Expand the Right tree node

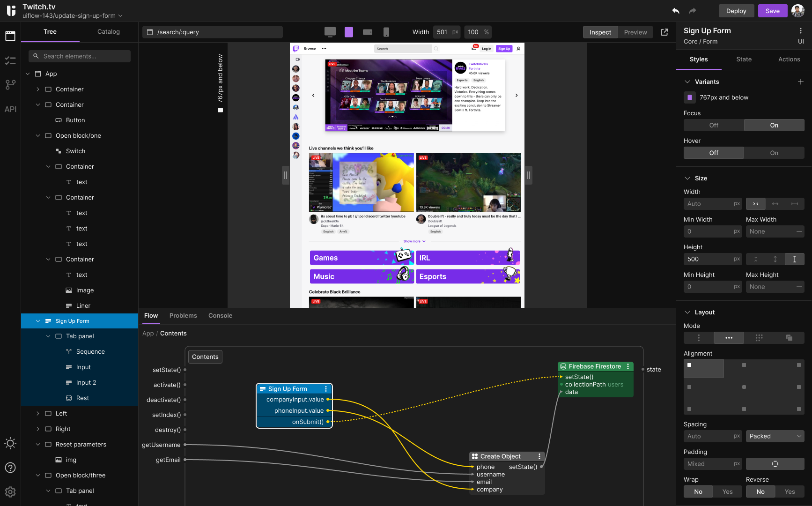[x=38, y=429]
